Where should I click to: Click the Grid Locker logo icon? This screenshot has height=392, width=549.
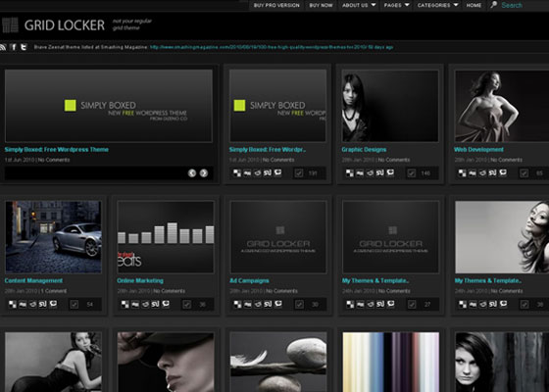coord(10,24)
